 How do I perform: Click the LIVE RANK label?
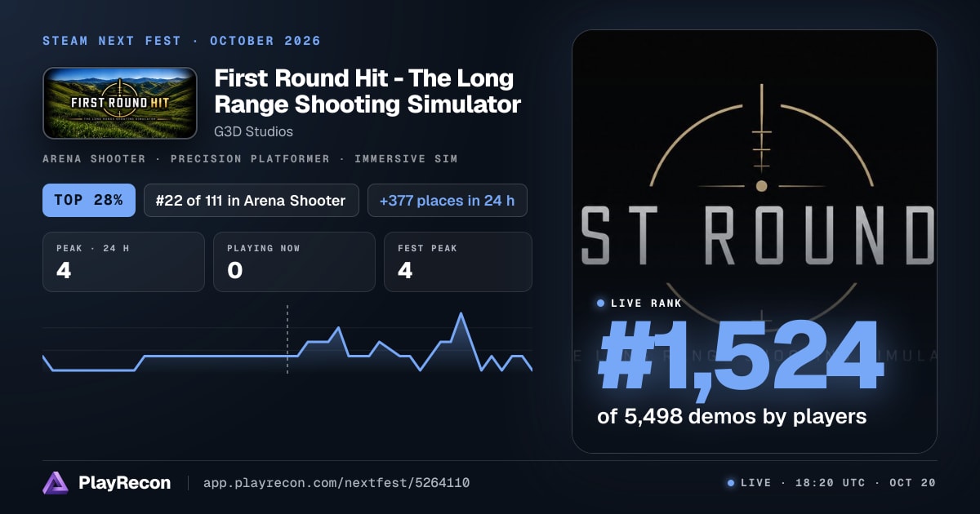pos(646,304)
